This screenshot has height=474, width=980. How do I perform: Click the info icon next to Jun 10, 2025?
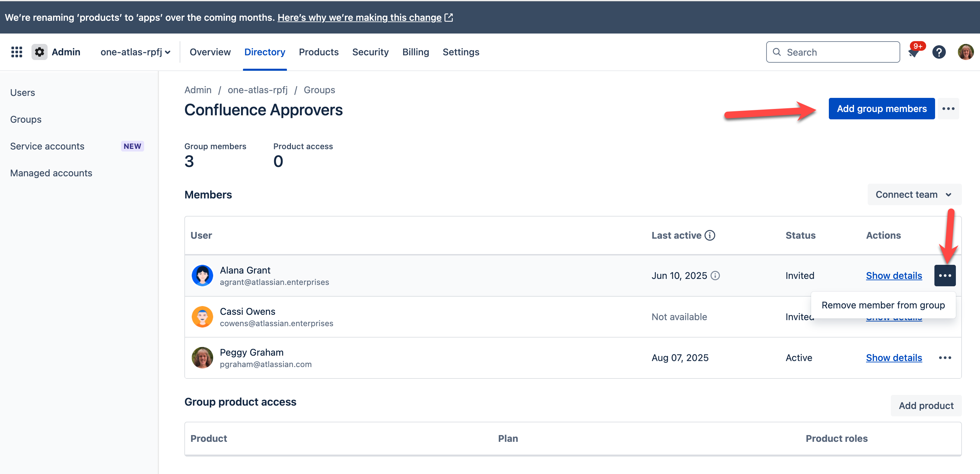(x=715, y=276)
